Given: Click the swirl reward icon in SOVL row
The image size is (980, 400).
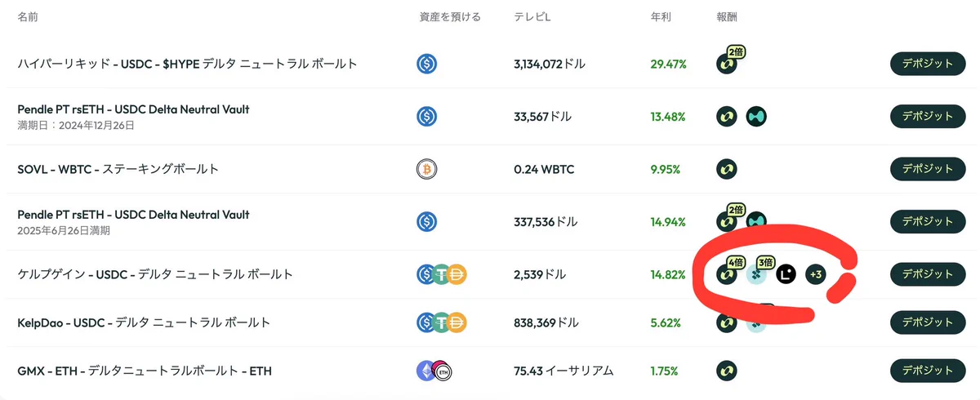Looking at the screenshot, I should click(x=727, y=169).
